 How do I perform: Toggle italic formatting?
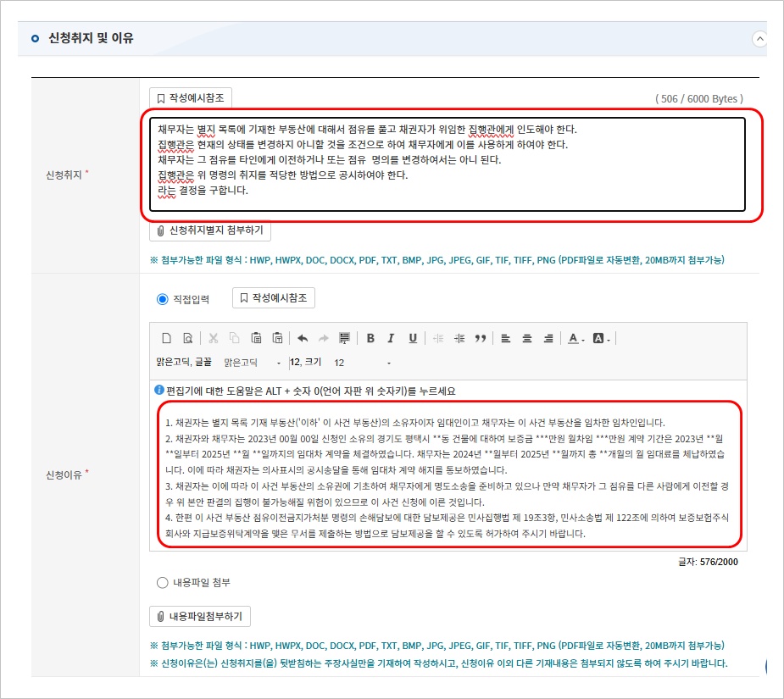391,339
